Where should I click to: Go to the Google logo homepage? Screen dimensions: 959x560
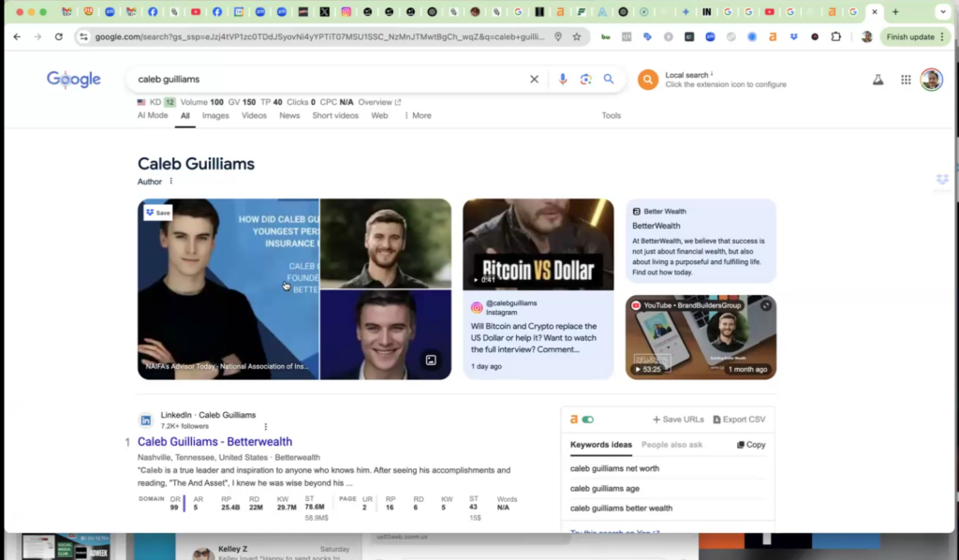coord(73,79)
